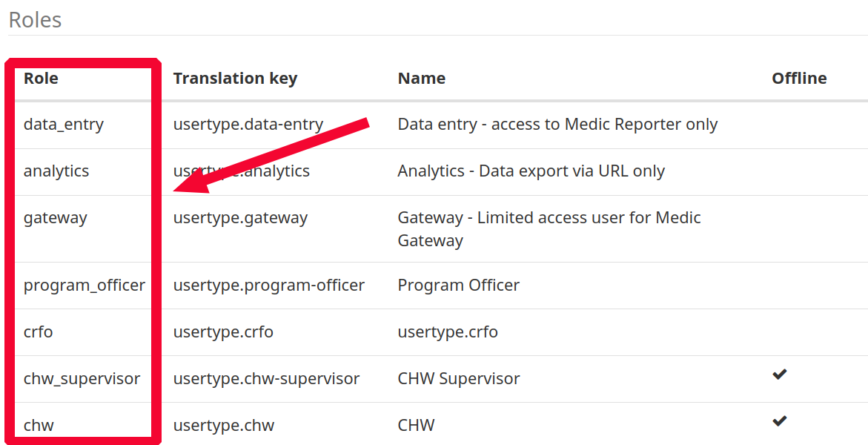Click the 'CHW Supervisor' name cell

click(459, 379)
